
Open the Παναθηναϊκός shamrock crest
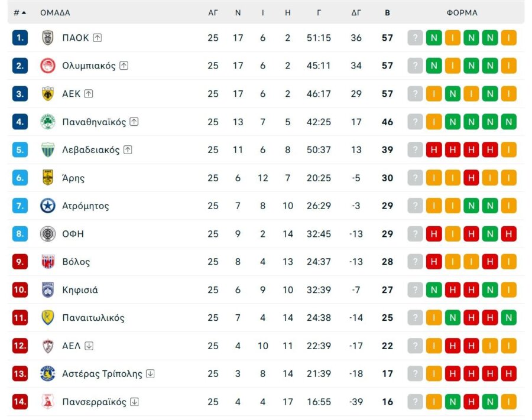[x=49, y=122]
